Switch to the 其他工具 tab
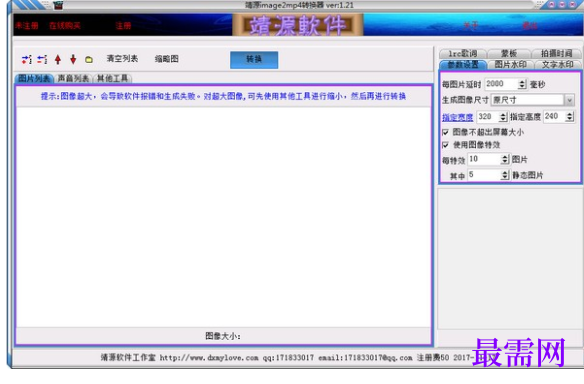 pos(112,78)
